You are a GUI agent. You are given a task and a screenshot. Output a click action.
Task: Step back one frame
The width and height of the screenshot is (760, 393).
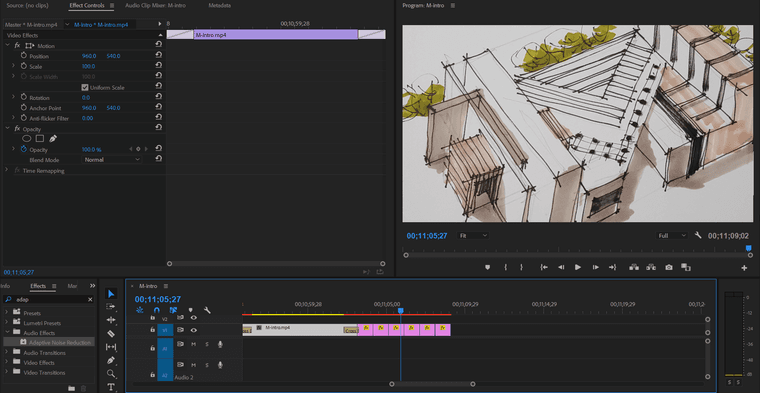click(561, 267)
